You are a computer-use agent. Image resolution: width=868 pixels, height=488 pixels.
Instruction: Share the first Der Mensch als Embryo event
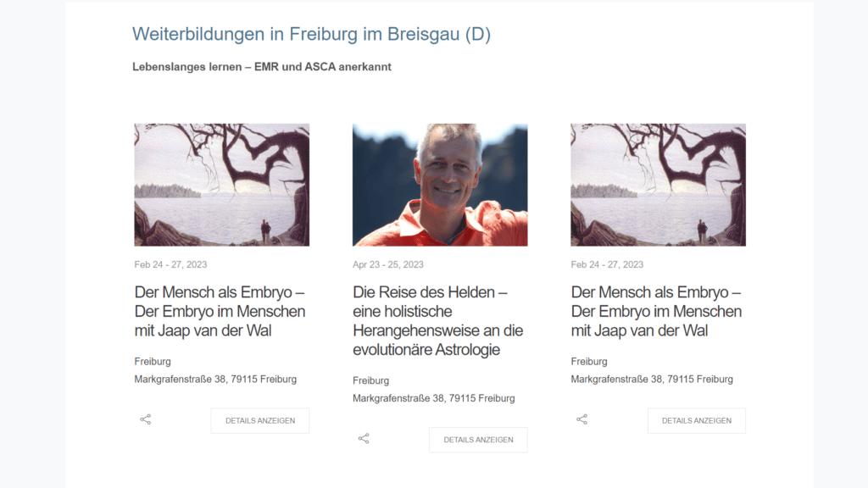click(146, 419)
